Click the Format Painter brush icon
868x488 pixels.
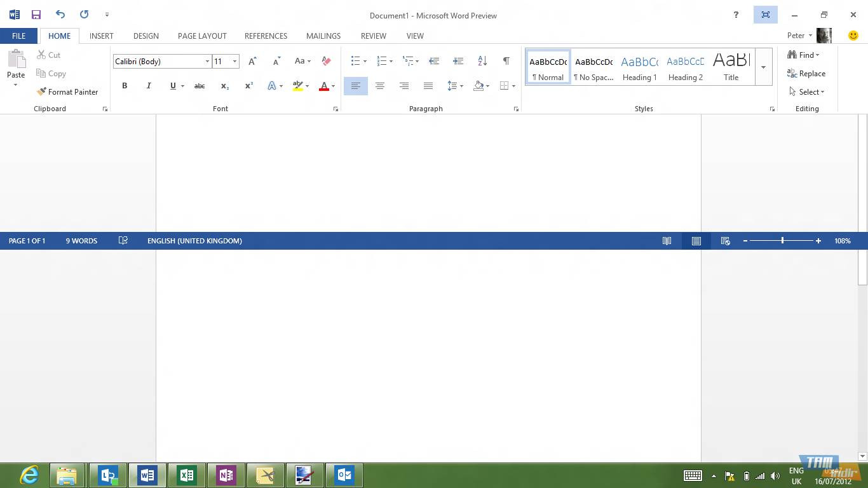42,92
